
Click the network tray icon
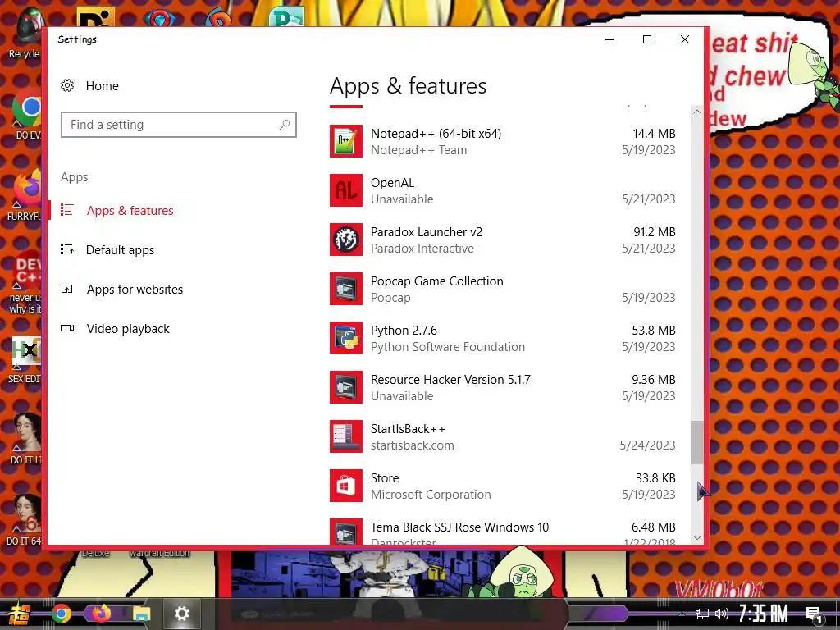702,614
